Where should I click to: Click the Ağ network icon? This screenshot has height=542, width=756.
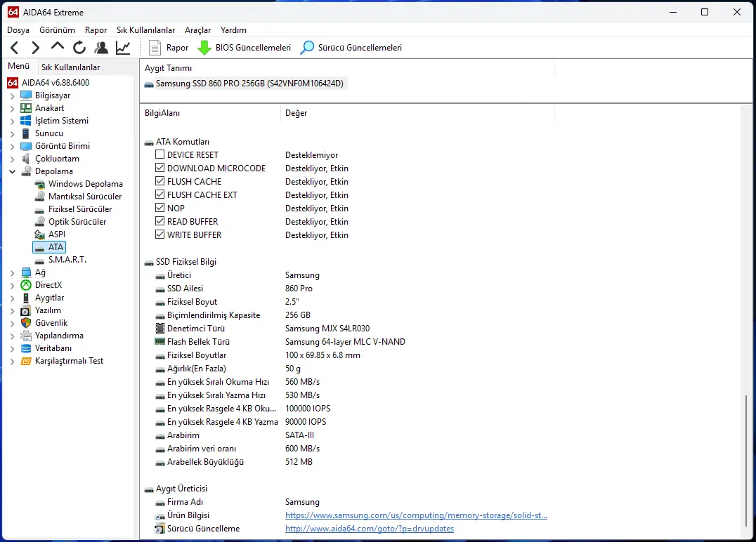coord(26,272)
